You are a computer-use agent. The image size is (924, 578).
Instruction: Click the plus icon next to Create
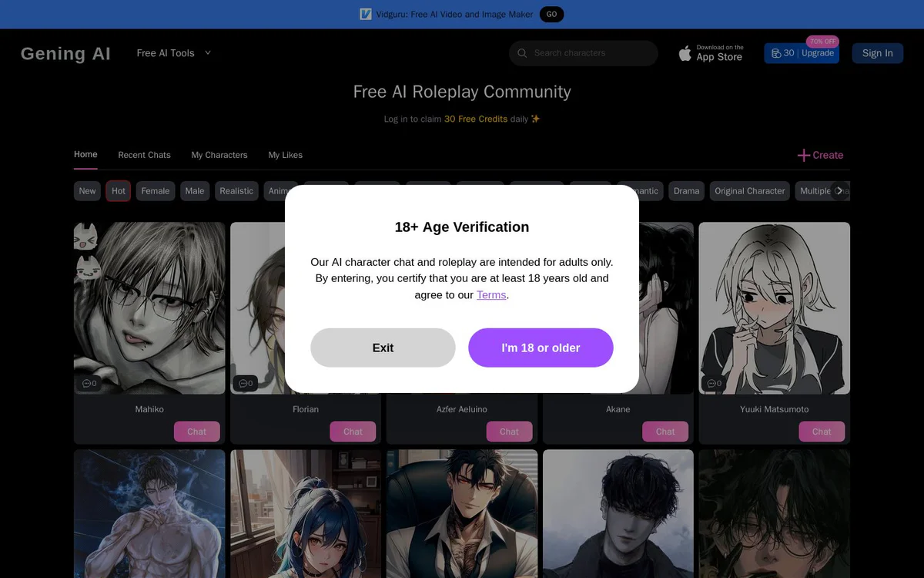coord(804,155)
